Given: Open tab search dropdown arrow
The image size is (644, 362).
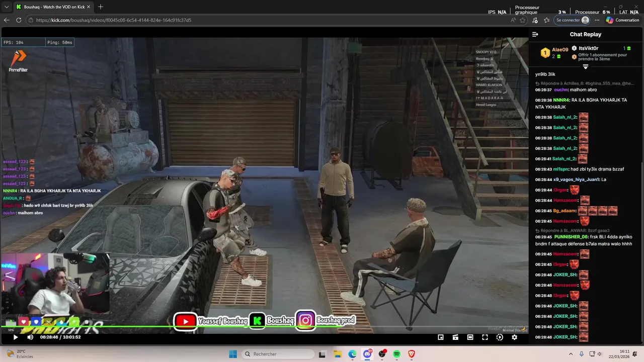Looking at the screenshot, I should pos(7,7).
